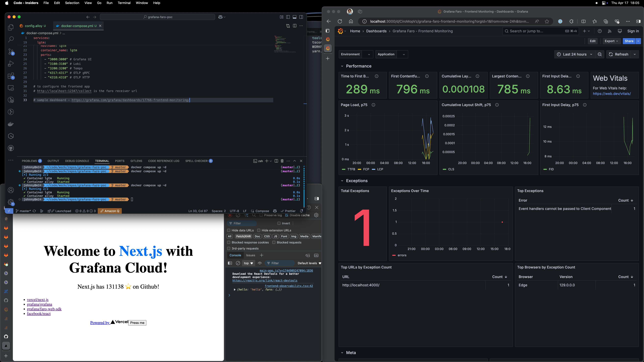The height and width of the screenshot is (362, 644).
Task: Add Grafana page to favorites star
Action: tap(547, 21)
